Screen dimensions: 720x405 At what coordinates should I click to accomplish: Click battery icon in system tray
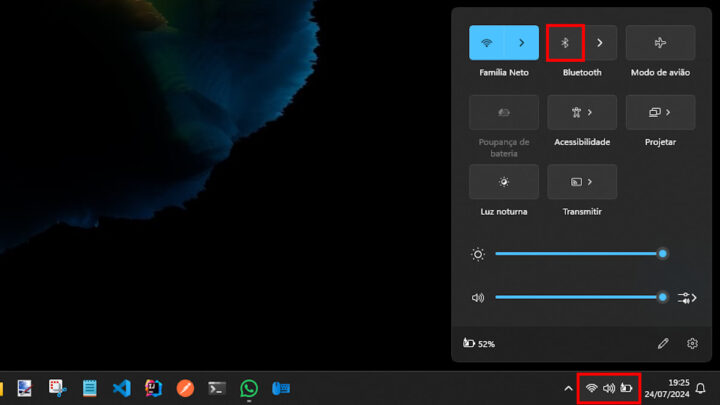[x=626, y=388]
